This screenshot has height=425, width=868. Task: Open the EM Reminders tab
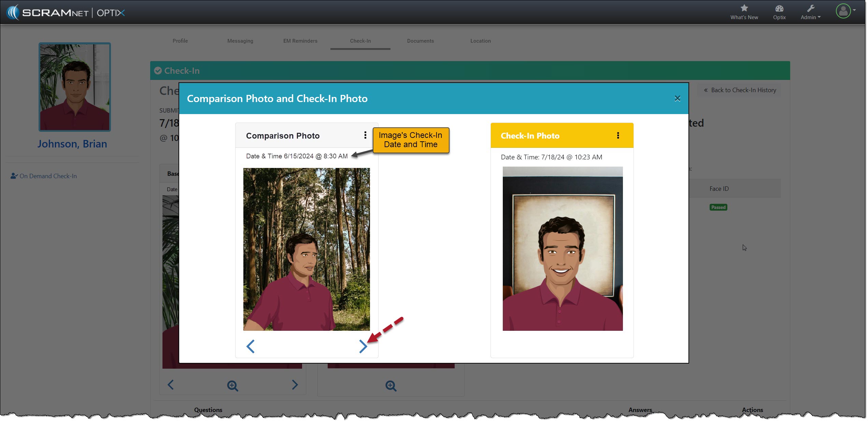[x=300, y=41]
